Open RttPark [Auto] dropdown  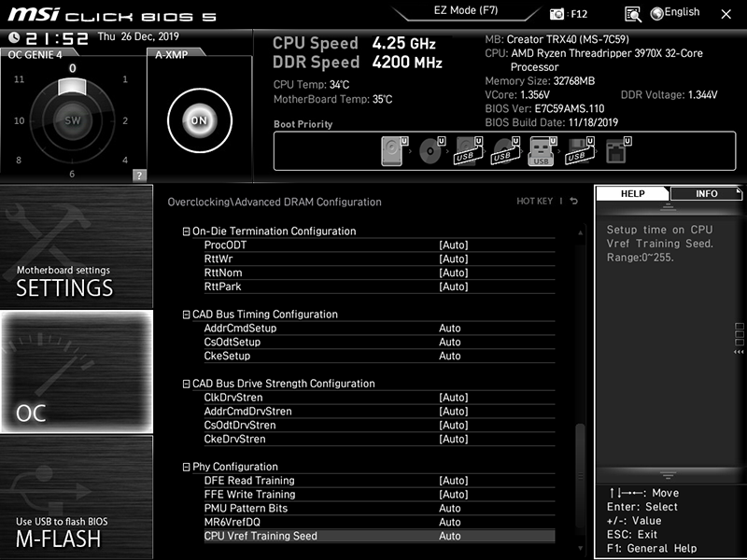point(454,287)
